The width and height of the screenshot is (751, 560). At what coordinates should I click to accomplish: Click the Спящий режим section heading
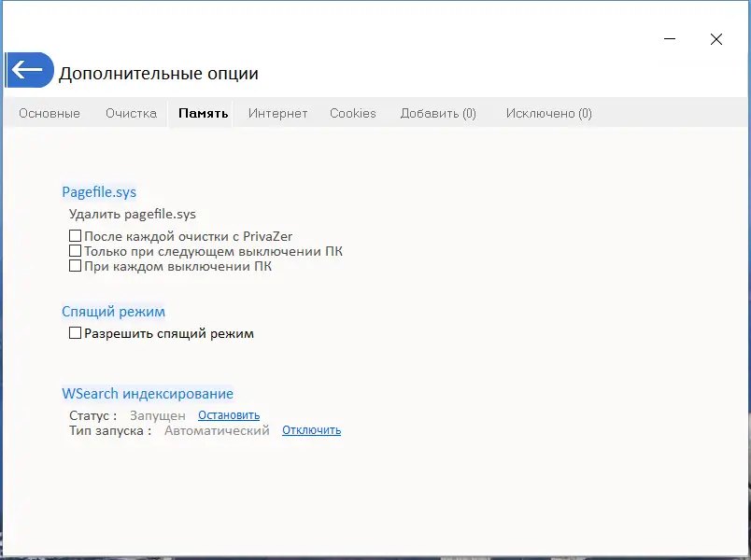click(114, 311)
